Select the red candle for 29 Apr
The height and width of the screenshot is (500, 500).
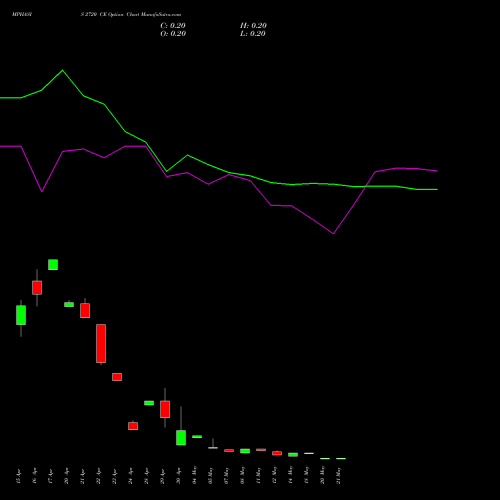(x=165, y=409)
